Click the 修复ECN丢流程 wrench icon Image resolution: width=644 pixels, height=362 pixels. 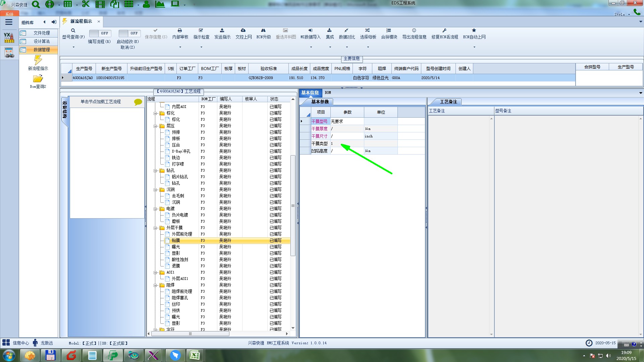pyautogui.click(x=444, y=31)
